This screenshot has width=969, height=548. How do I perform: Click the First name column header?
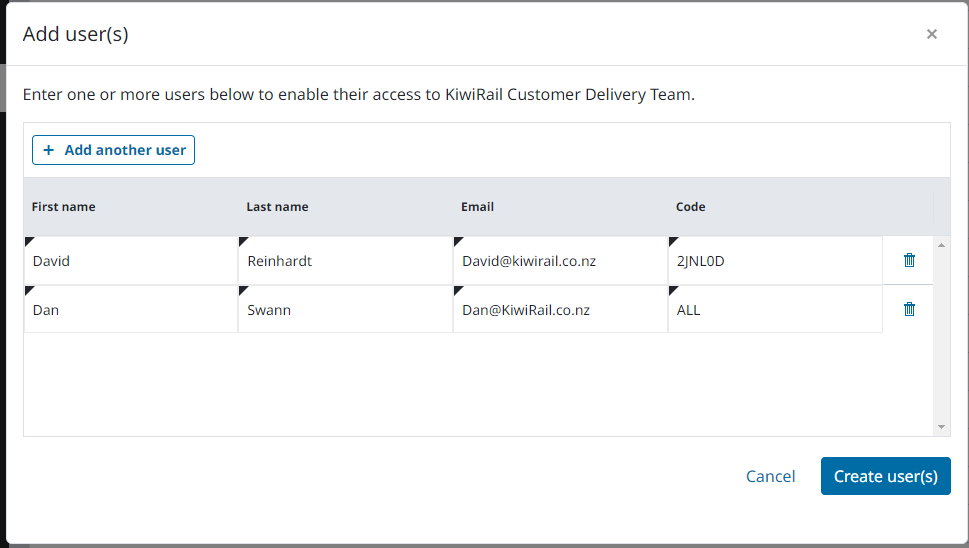click(64, 207)
